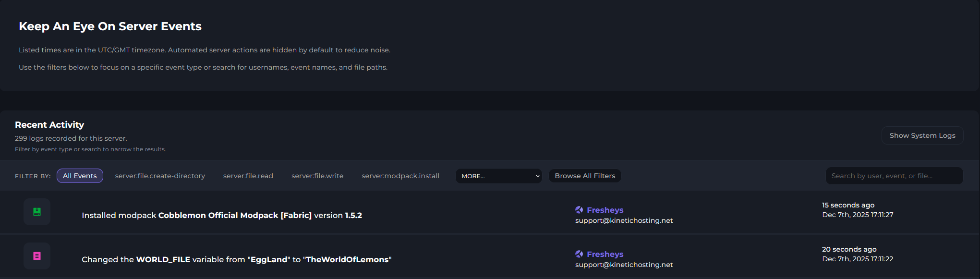The image size is (980, 279).
Task: Click the Installed modpack Cobblemon event text
Action: click(221, 216)
